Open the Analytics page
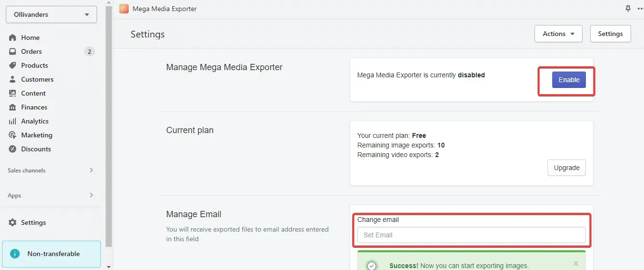644x270 pixels. (35, 121)
